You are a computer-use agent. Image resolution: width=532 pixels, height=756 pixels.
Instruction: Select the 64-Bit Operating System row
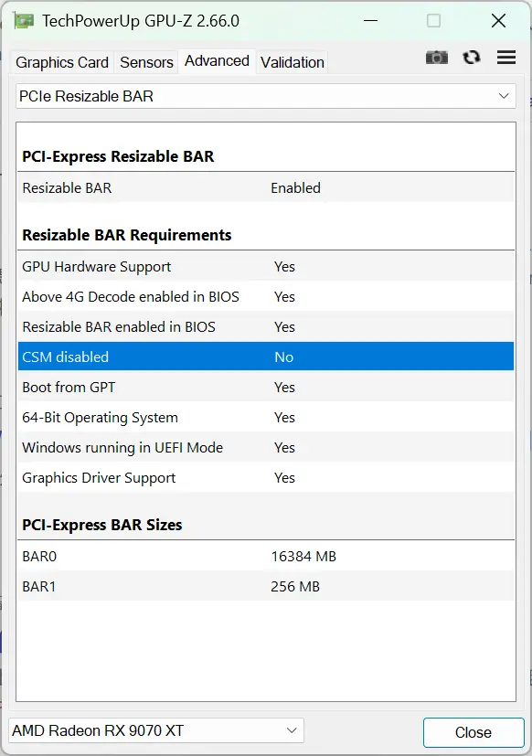click(x=266, y=418)
